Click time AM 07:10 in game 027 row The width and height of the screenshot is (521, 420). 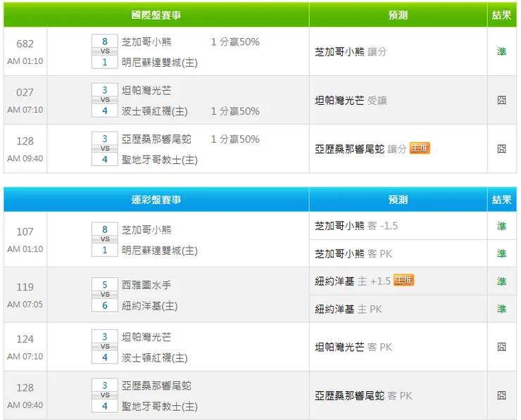coord(25,110)
